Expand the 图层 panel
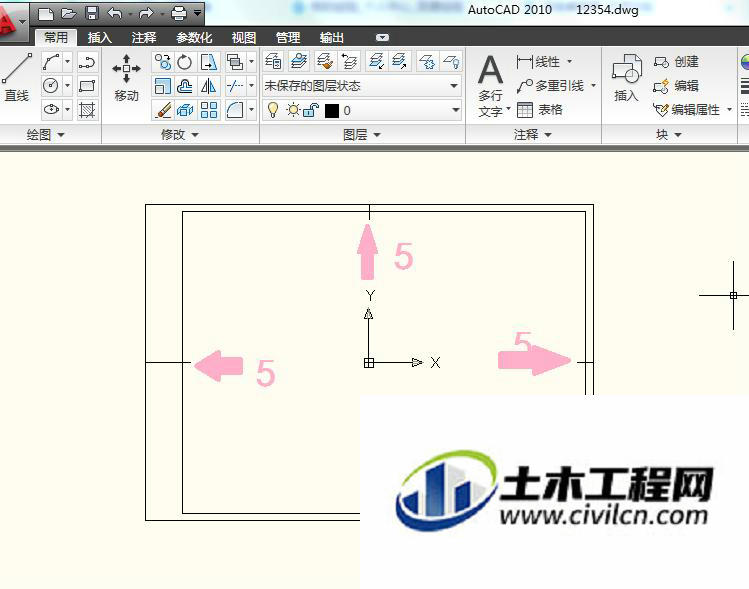This screenshot has height=589, width=749. (362, 135)
